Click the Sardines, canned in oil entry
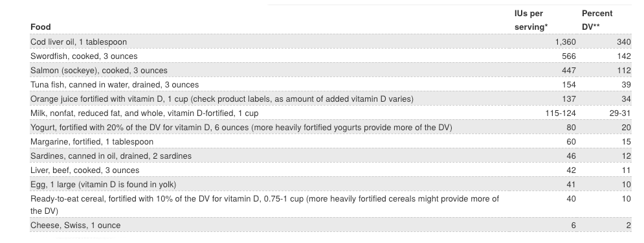644x243 pixels. pos(111,156)
